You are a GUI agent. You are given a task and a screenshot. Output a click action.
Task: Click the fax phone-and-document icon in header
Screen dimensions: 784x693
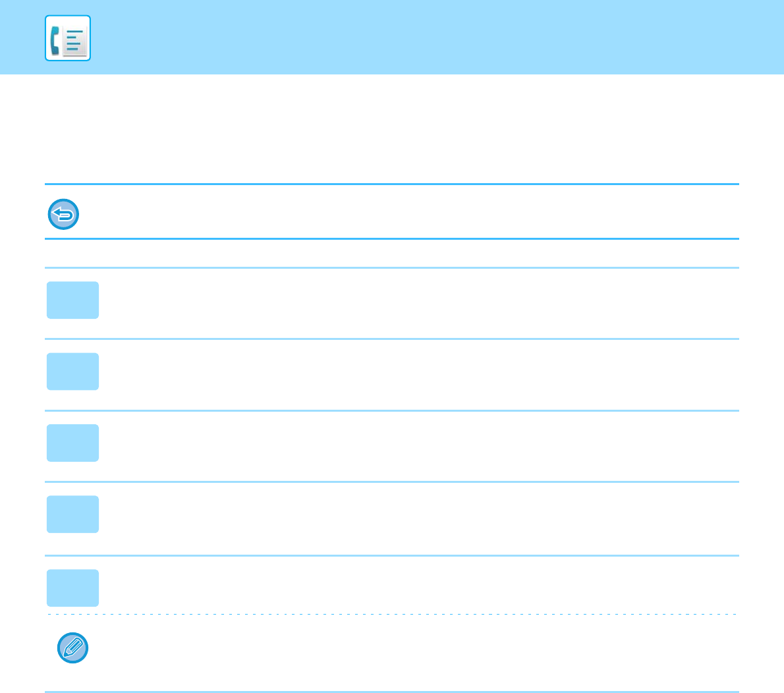pyautogui.click(x=67, y=38)
